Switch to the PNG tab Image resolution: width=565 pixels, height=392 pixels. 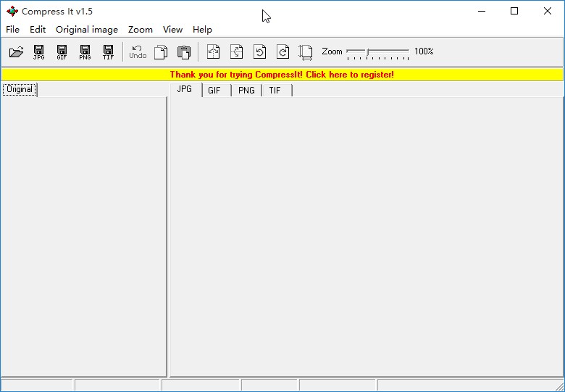tap(246, 91)
